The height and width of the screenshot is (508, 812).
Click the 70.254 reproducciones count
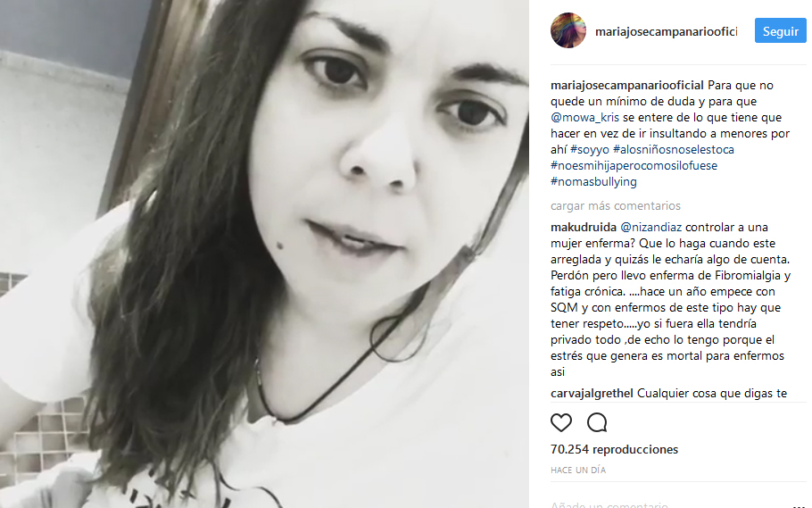pos(614,449)
